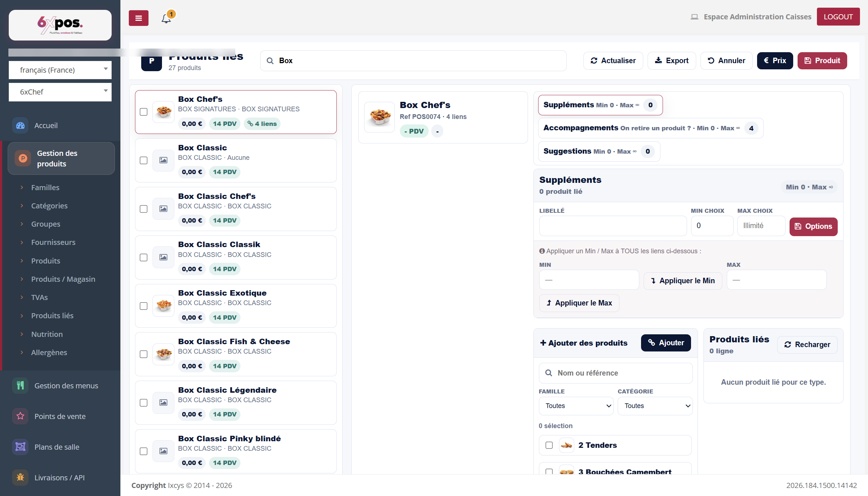This screenshot has height=496, width=868.
Task: Expand the Produits / Magasin item
Action: point(63,279)
